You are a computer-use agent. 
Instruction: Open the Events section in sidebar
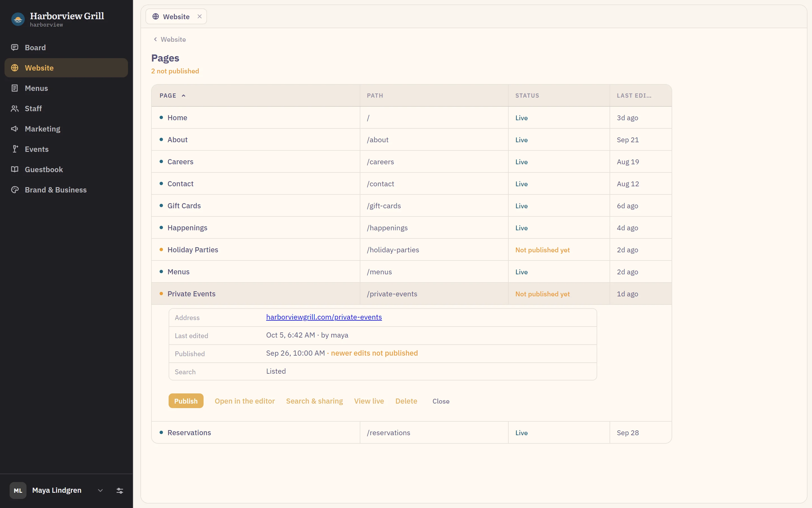click(66, 149)
